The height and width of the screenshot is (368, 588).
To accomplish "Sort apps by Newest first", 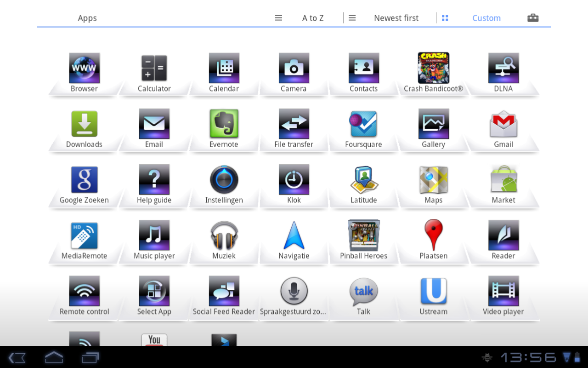I will (396, 18).
